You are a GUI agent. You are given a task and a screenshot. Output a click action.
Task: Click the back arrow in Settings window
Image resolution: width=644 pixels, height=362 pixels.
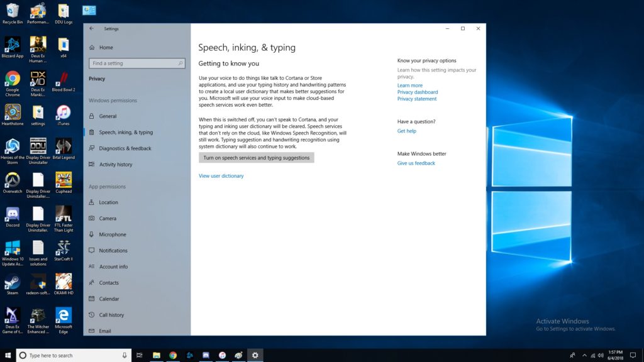click(x=92, y=28)
